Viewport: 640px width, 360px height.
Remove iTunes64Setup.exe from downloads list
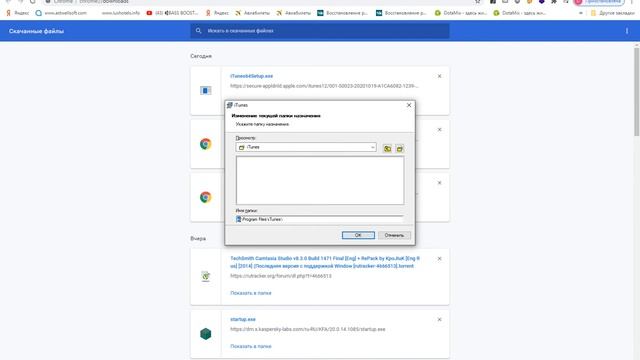pyautogui.click(x=440, y=76)
